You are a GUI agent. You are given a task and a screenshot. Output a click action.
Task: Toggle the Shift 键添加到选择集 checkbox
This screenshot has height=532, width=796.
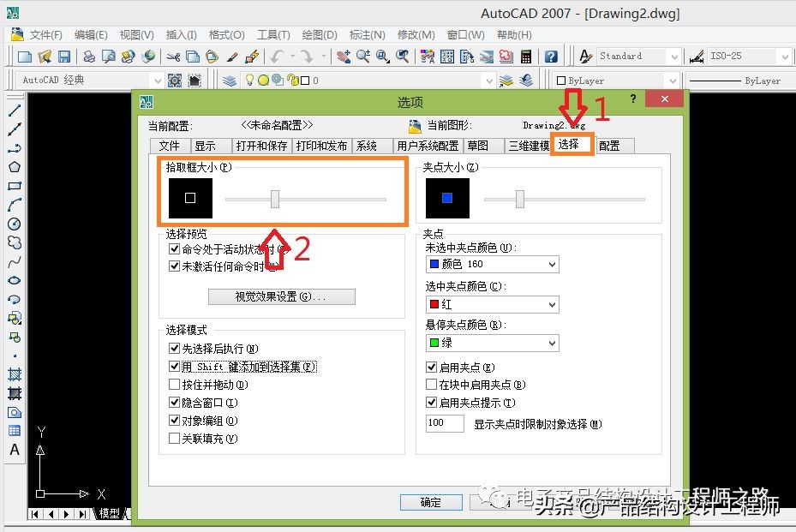click(x=174, y=367)
